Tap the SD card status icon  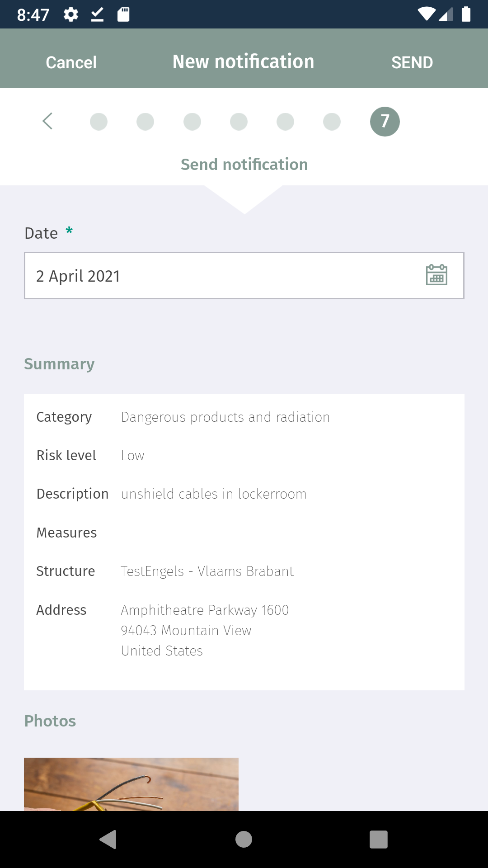[x=123, y=14]
